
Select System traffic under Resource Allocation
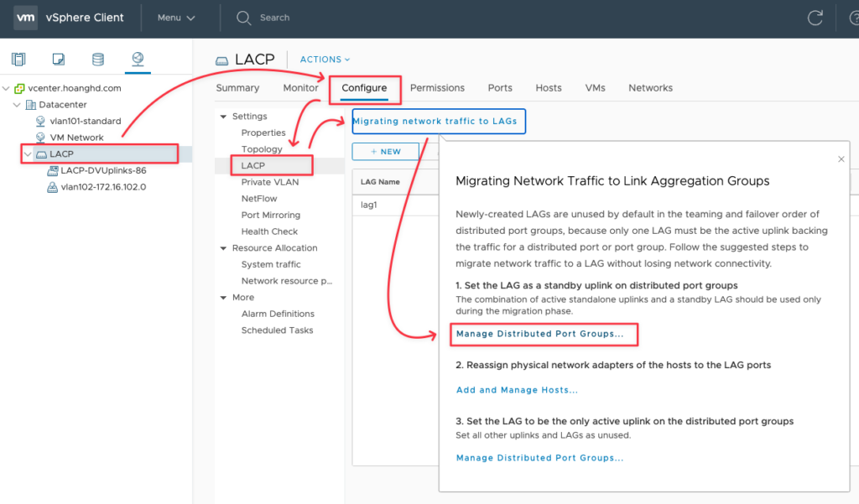[271, 264]
